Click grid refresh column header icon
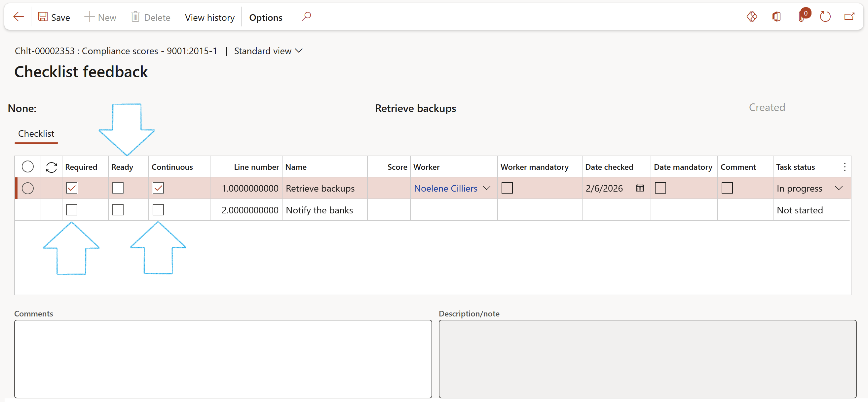 [51, 167]
